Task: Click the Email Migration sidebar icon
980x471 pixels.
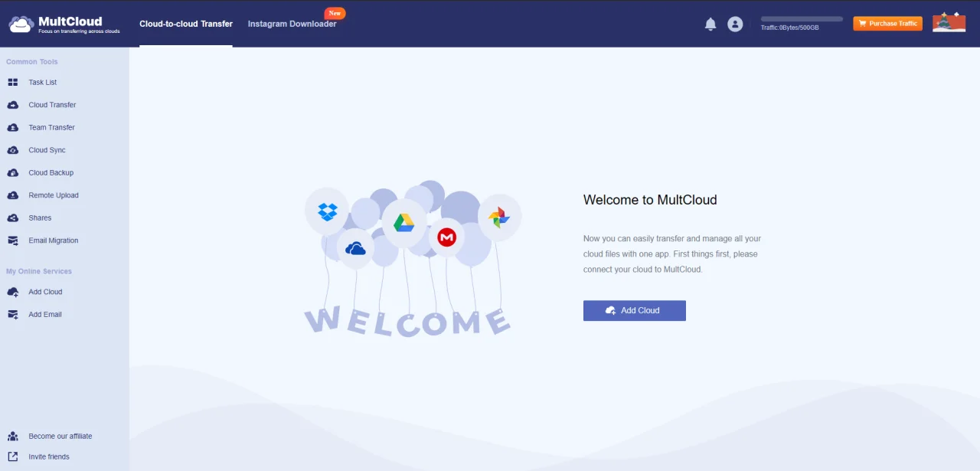Action: coord(13,240)
